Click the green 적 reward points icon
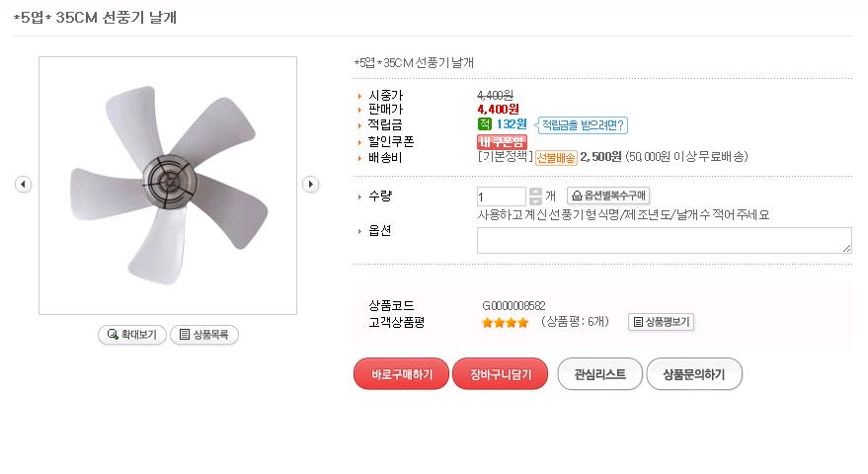Viewport: 868px width, 474px height. [484, 124]
